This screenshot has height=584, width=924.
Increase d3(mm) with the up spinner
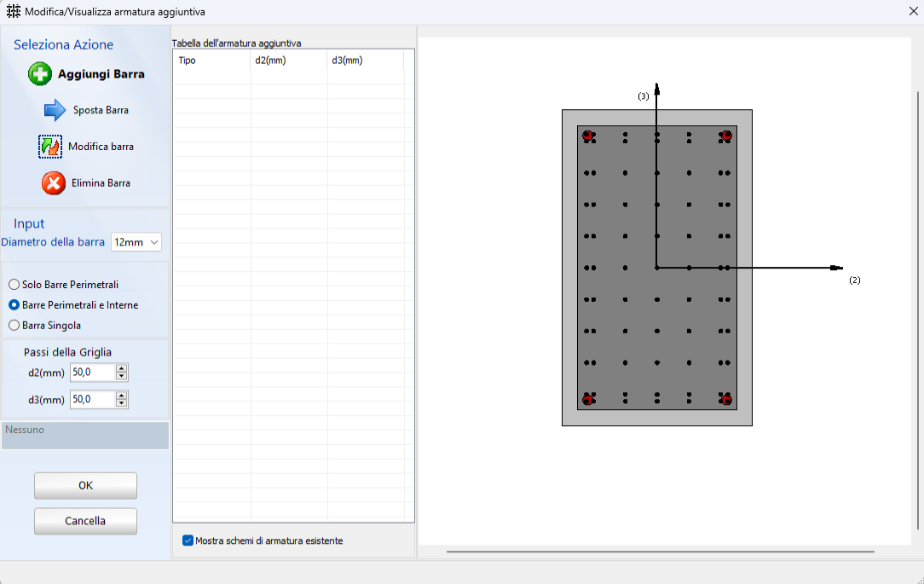point(121,396)
